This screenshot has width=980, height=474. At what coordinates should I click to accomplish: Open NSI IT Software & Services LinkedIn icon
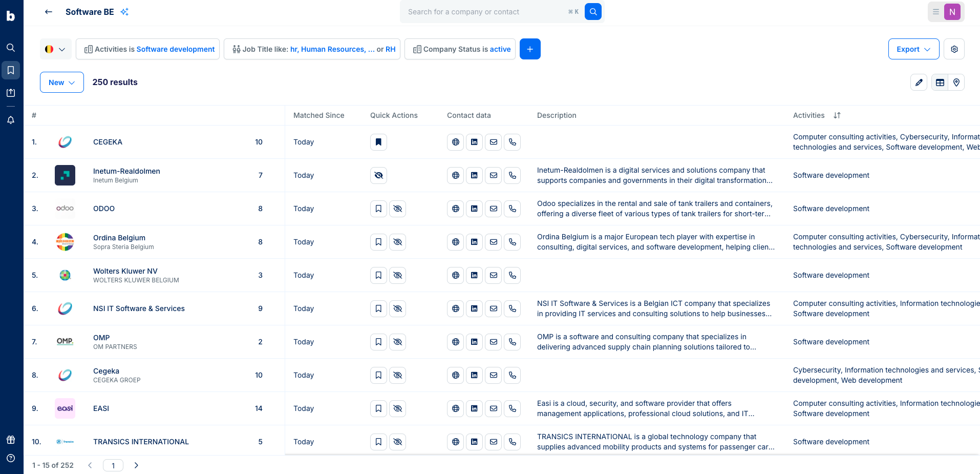point(475,308)
